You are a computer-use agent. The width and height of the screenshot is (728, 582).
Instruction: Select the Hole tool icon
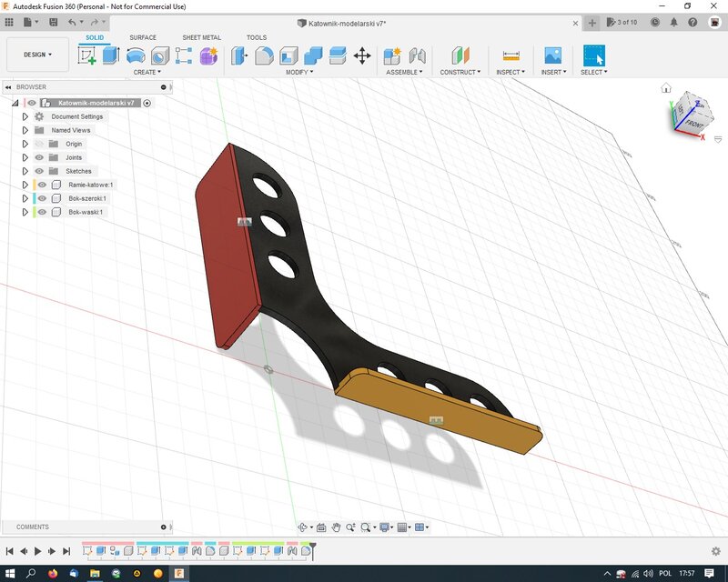[160, 55]
